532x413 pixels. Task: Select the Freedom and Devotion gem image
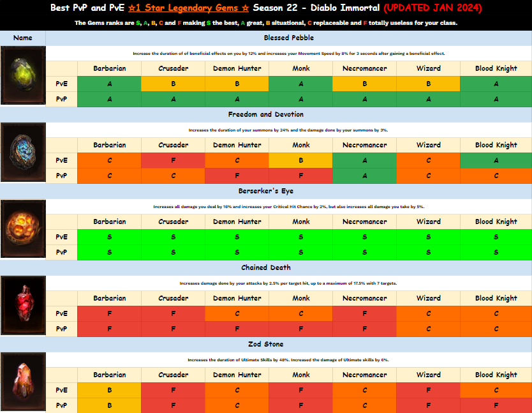[x=23, y=153]
